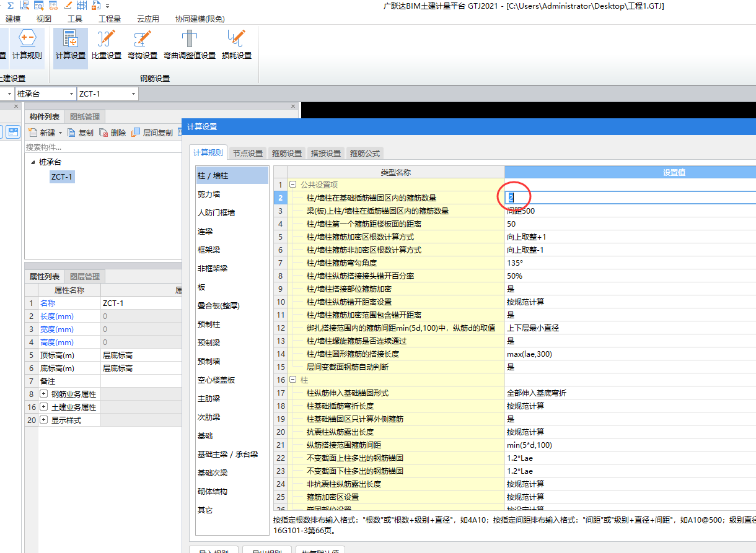Image resolution: width=756 pixels, height=553 pixels.
Task: Click the grid icon in quick access toolbar
Action: point(81,6)
